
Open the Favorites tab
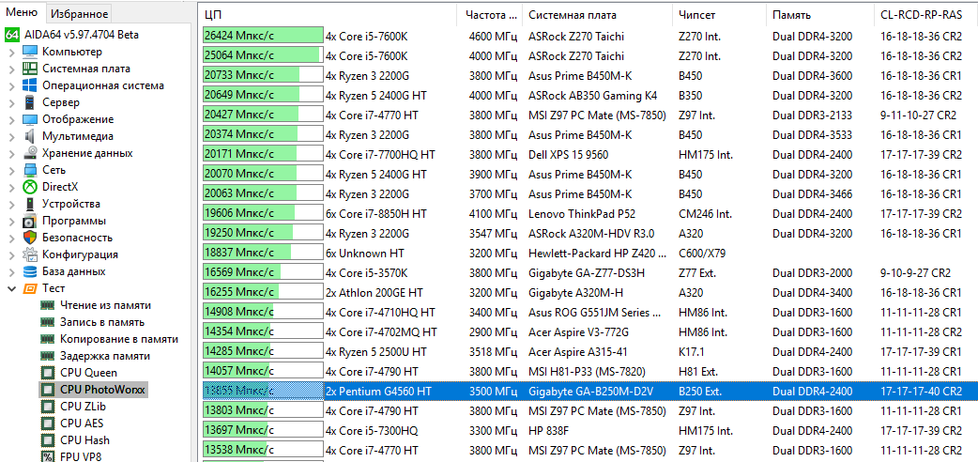click(80, 14)
